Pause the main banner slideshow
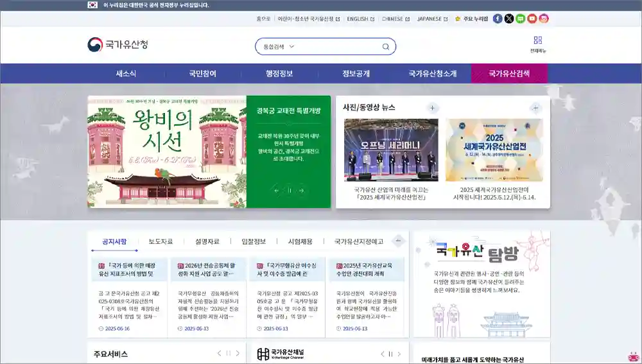Viewport: 642px width, 364px height. (x=289, y=190)
